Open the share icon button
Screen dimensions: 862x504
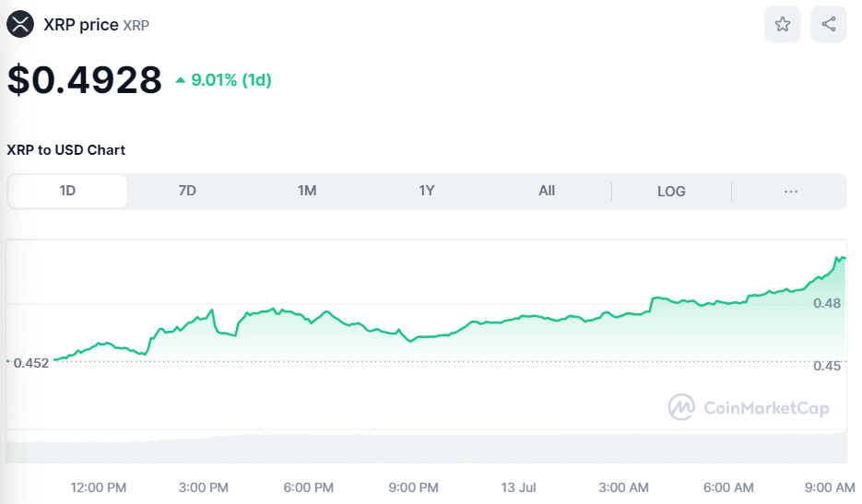(x=829, y=24)
